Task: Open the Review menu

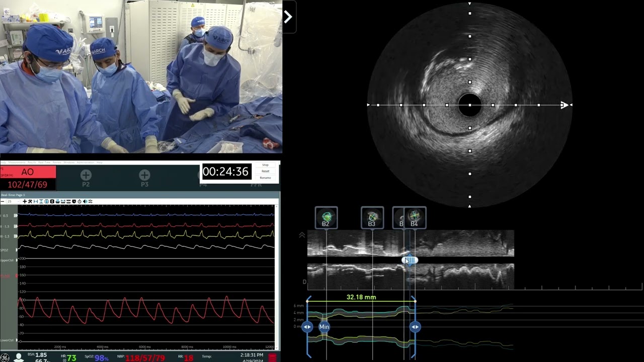Action: (x=57, y=162)
